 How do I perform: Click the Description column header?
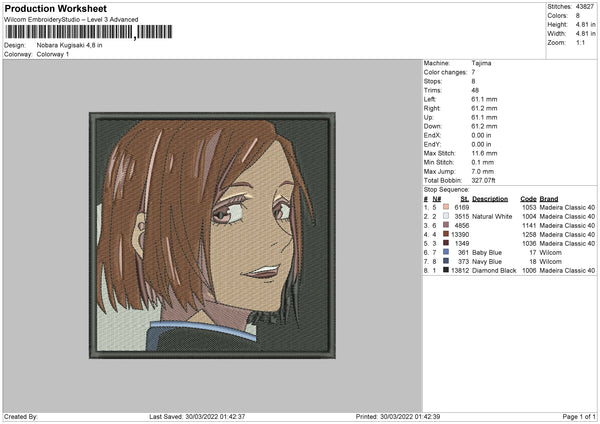490,199
